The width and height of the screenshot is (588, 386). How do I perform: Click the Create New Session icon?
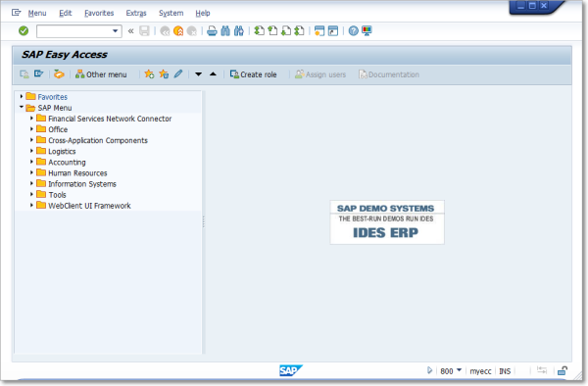pos(319,30)
